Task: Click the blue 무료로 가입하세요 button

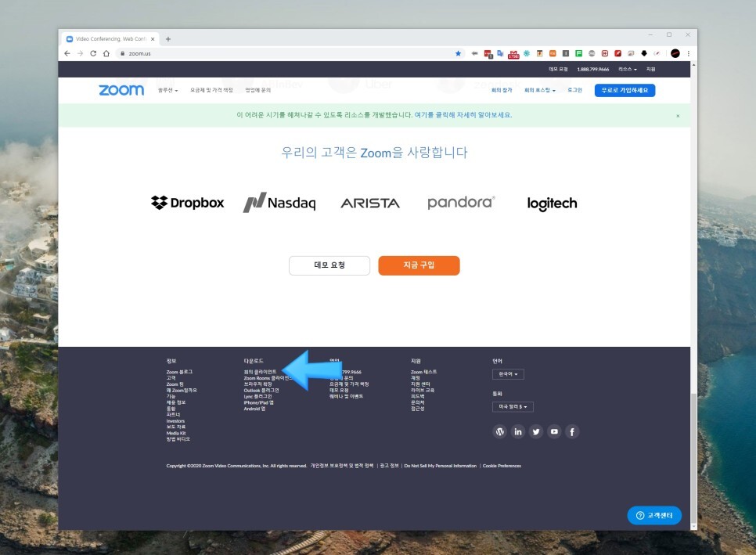Action: [x=625, y=90]
